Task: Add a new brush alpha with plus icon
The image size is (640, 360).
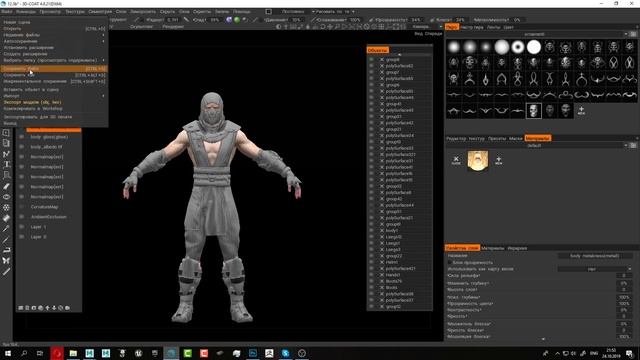Action: tap(581, 110)
